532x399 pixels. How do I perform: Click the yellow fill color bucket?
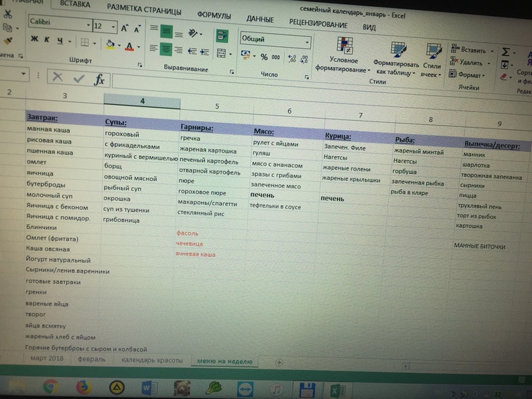point(109,44)
